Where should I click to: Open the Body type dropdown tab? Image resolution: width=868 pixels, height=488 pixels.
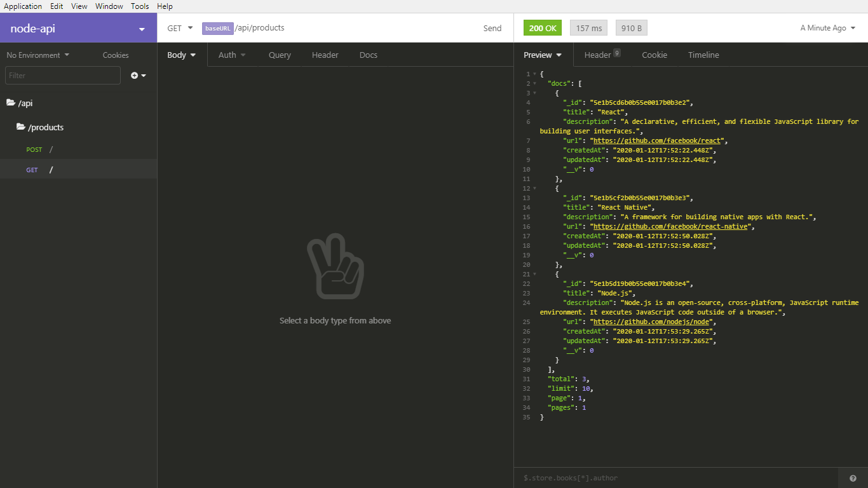(x=182, y=55)
